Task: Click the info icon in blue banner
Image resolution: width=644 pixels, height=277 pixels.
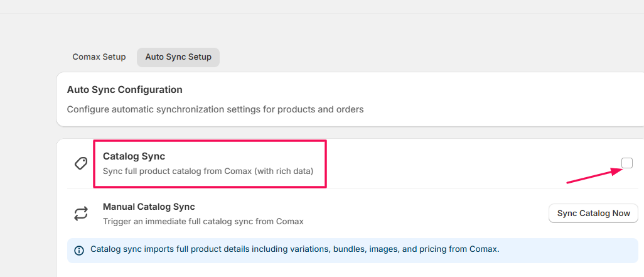Action: [x=79, y=250]
